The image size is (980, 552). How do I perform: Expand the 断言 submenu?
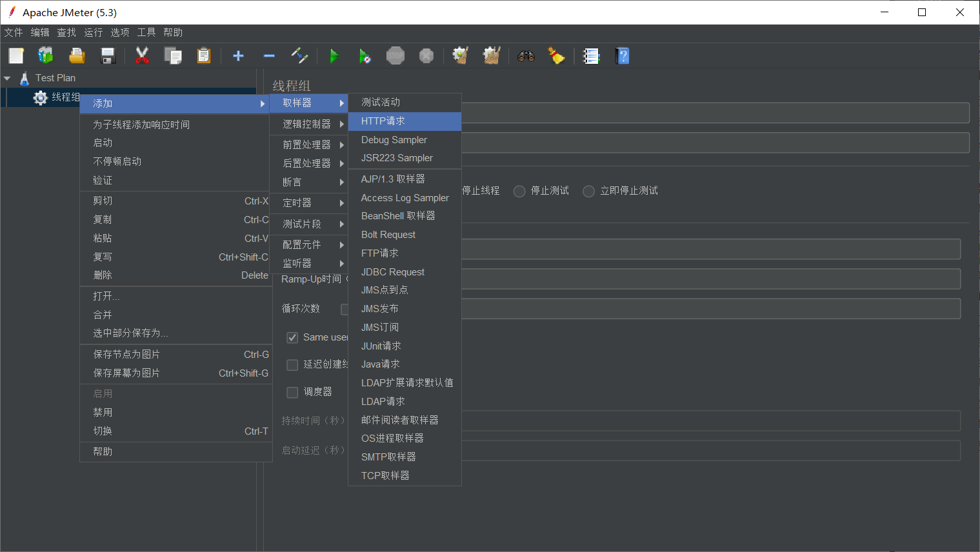click(x=308, y=182)
